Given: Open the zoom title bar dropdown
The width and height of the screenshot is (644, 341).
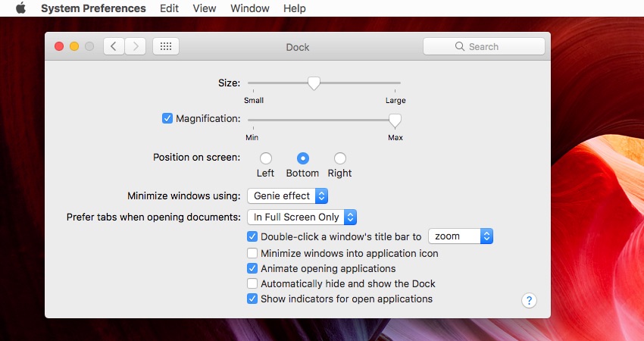Looking at the screenshot, I should pos(461,236).
